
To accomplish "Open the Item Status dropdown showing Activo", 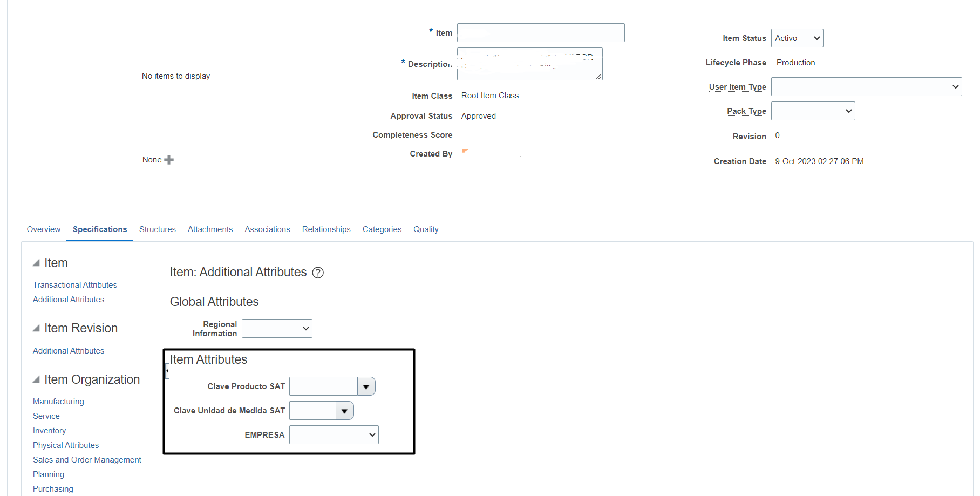I will [797, 38].
